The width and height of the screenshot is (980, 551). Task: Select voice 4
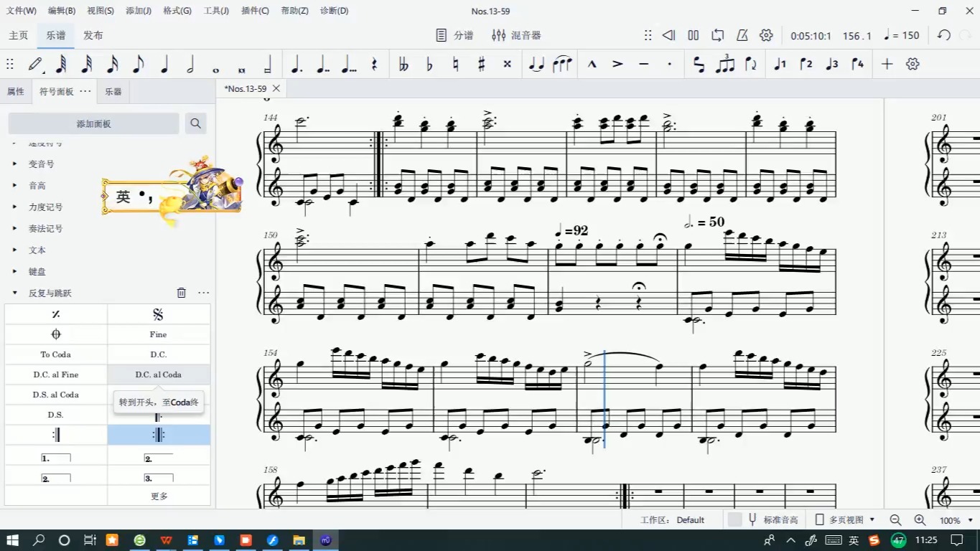tap(857, 64)
